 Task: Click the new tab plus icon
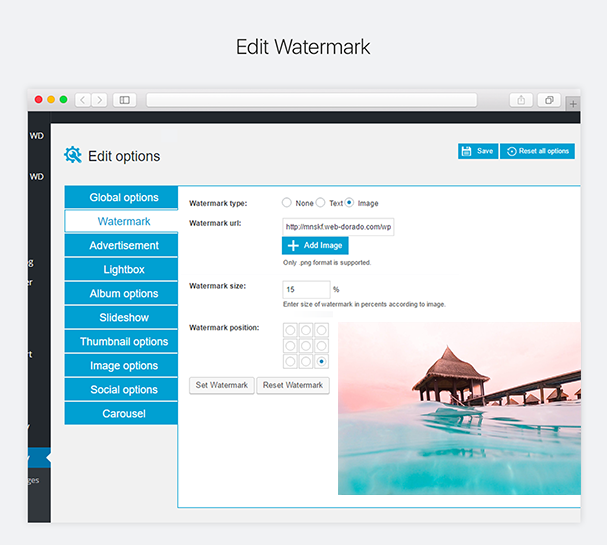pos(573,103)
